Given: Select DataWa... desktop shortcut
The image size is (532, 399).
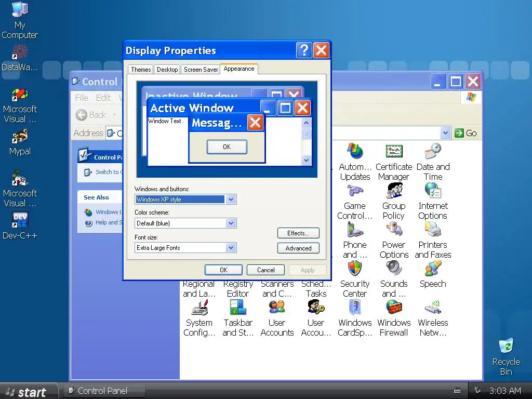Looking at the screenshot, I should pos(20,58).
